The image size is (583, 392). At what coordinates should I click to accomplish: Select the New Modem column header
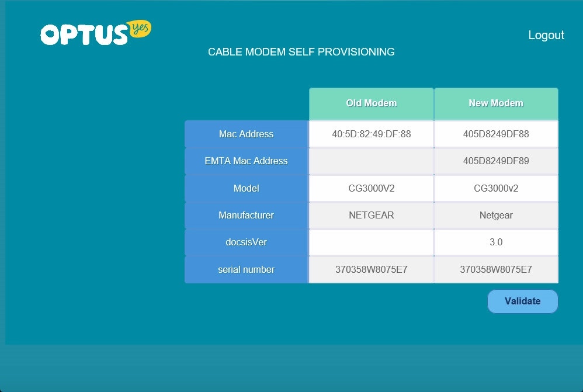(496, 104)
